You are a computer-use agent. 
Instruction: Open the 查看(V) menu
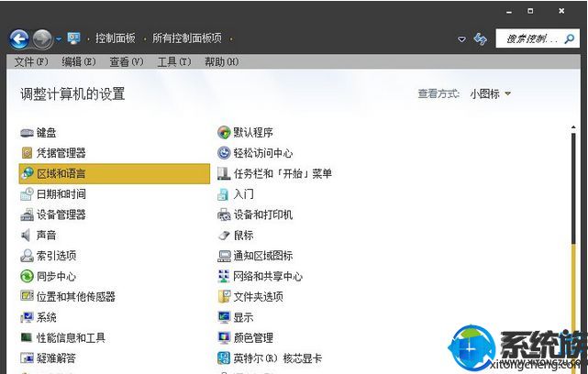[x=127, y=61]
